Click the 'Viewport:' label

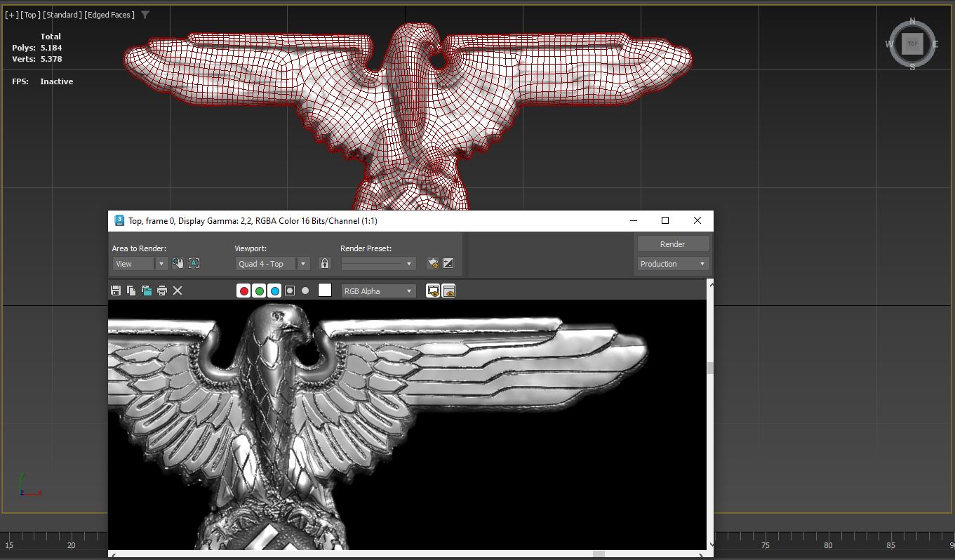251,248
